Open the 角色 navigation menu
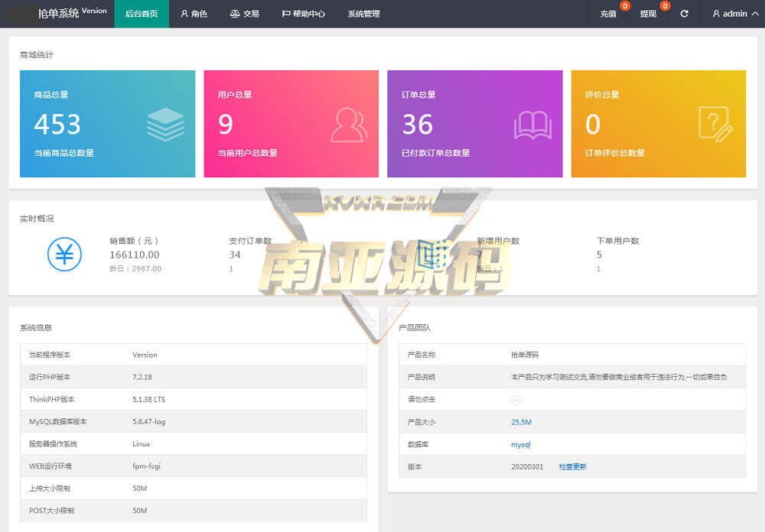 [x=194, y=14]
